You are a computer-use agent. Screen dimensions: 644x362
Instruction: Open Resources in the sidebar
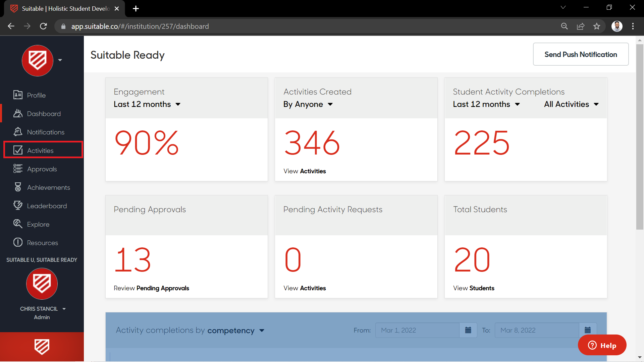[x=42, y=243]
